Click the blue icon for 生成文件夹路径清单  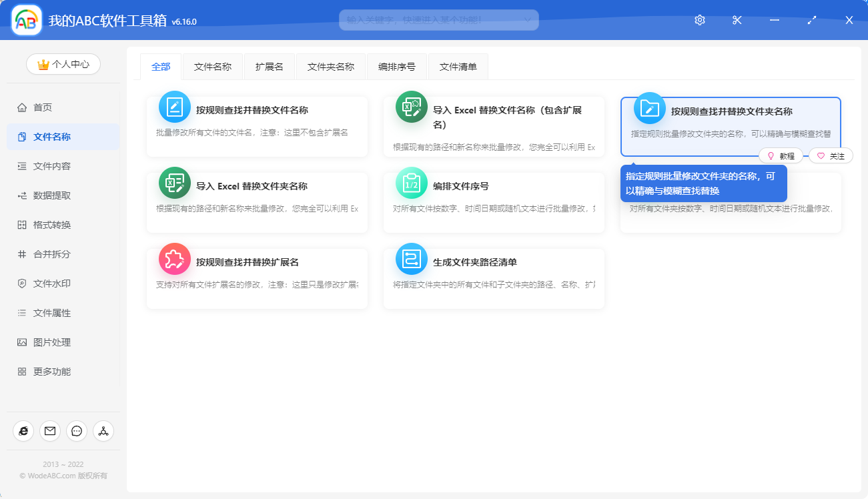point(411,259)
